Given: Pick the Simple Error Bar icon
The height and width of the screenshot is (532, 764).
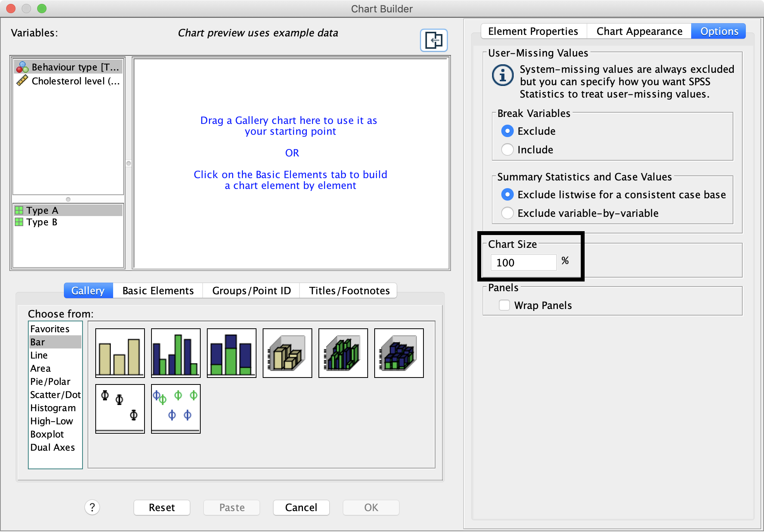Looking at the screenshot, I should tap(120, 408).
